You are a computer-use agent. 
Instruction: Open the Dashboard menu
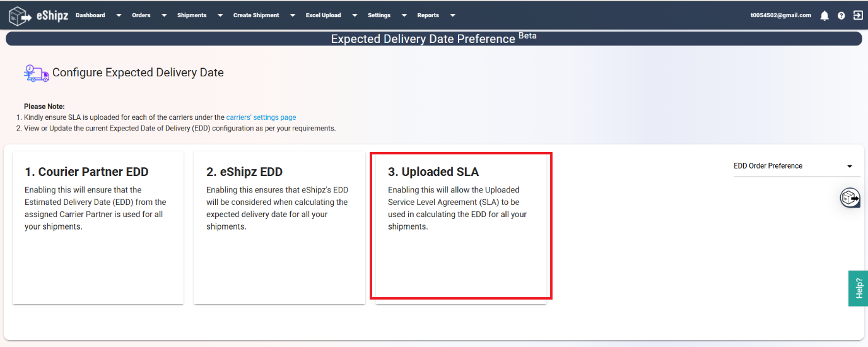[x=90, y=15]
